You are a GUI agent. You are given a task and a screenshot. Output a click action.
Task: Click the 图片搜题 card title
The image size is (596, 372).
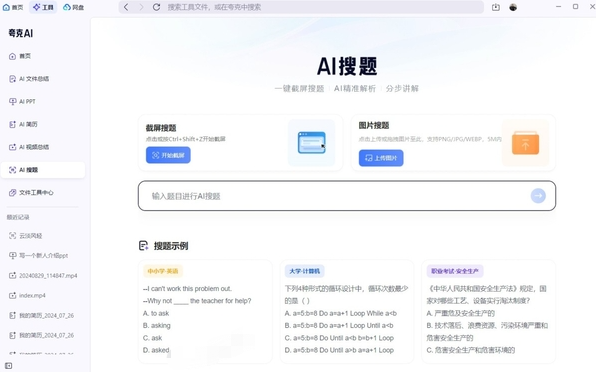[374, 125]
